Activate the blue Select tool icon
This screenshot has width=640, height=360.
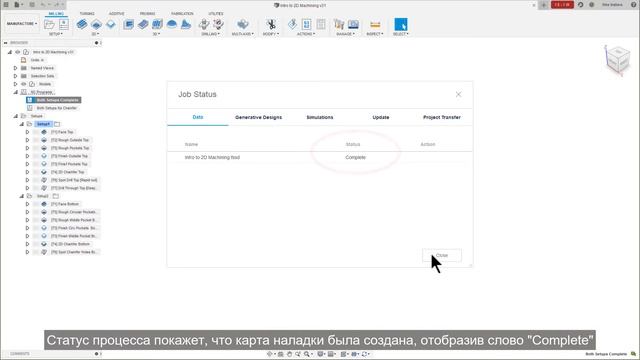[x=401, y=24]
